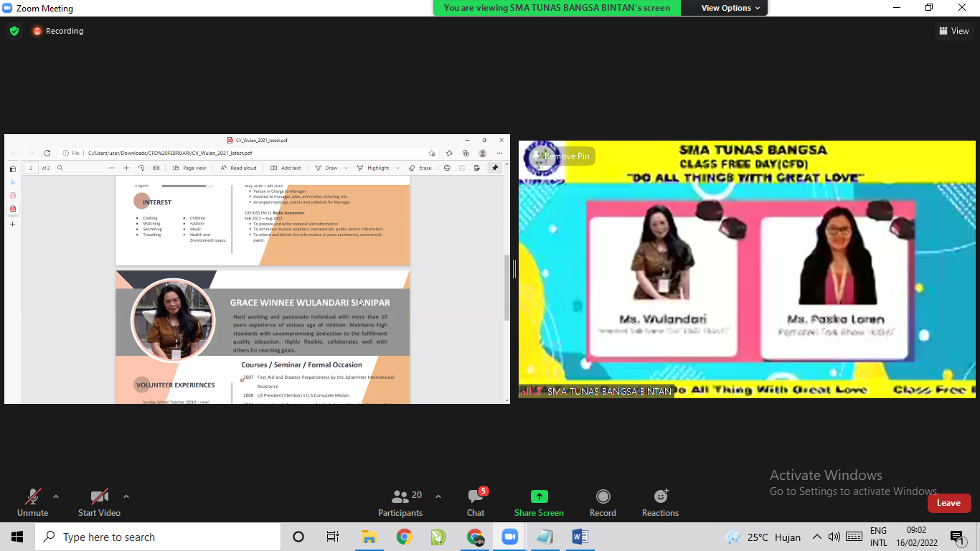The width and height of the screenshot is (980, 551).
Task: Click the taskbar search box
Action: click(158, 537)
